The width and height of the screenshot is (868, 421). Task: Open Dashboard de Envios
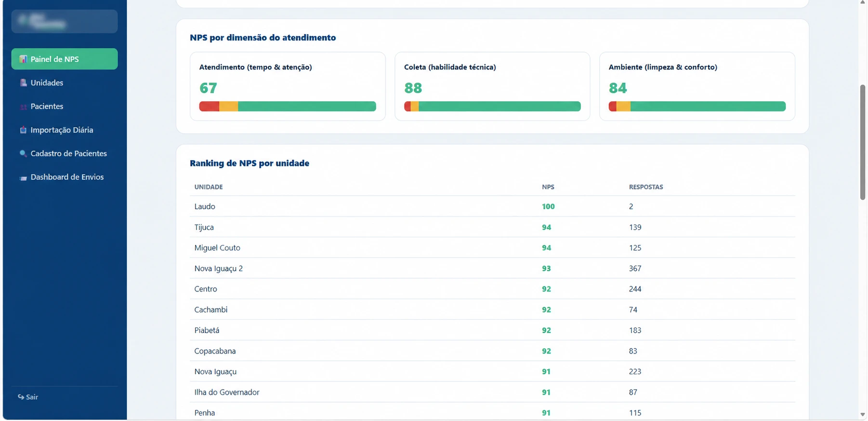point(65,177)
